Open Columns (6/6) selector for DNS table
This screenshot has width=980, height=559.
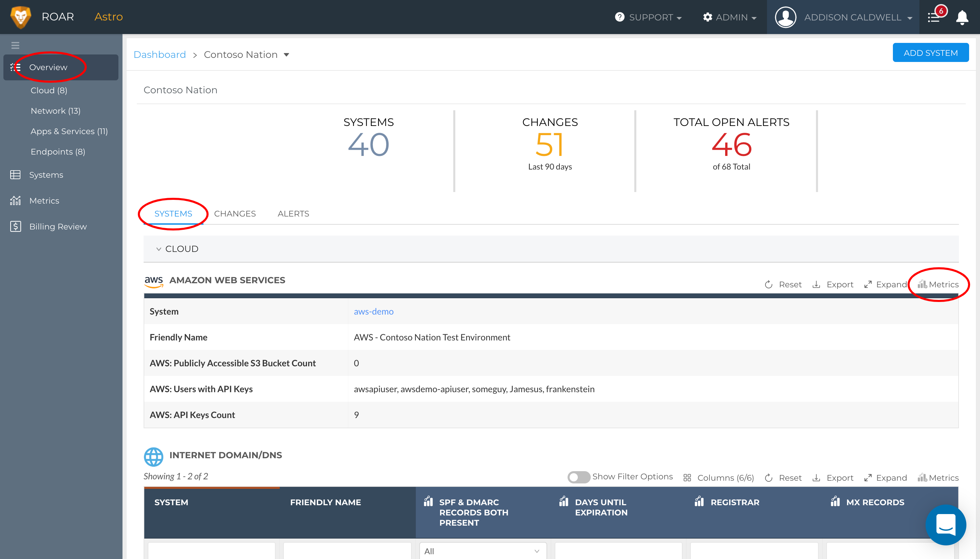[x=719, y=478]
